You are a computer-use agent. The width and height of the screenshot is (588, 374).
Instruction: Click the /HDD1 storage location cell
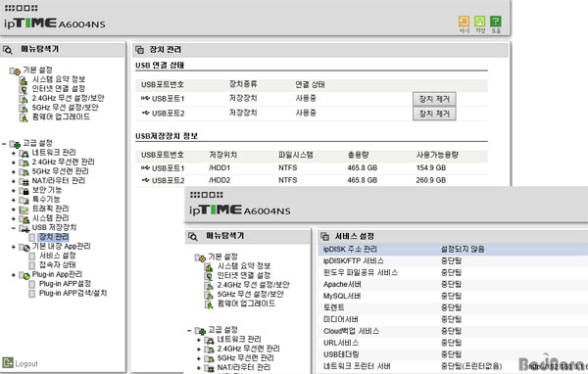coord(220,167)
